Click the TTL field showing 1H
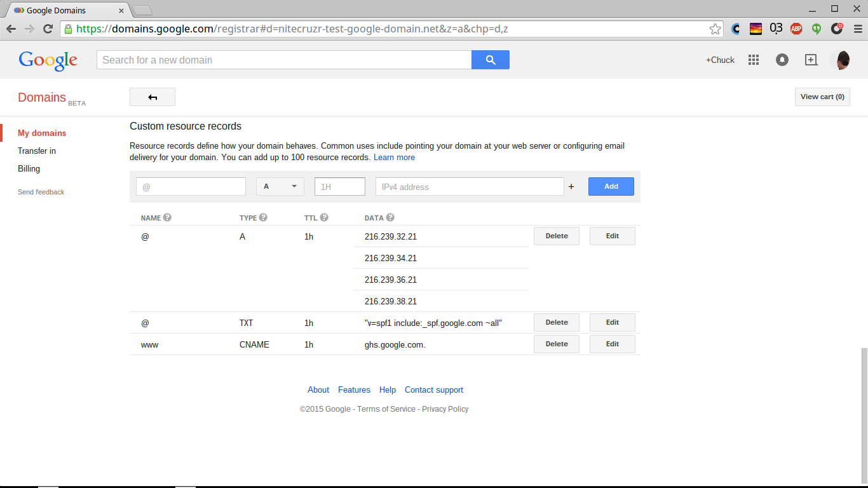Image resolution: width=868 pixels, height=488 pixels. tap(340, 187)
